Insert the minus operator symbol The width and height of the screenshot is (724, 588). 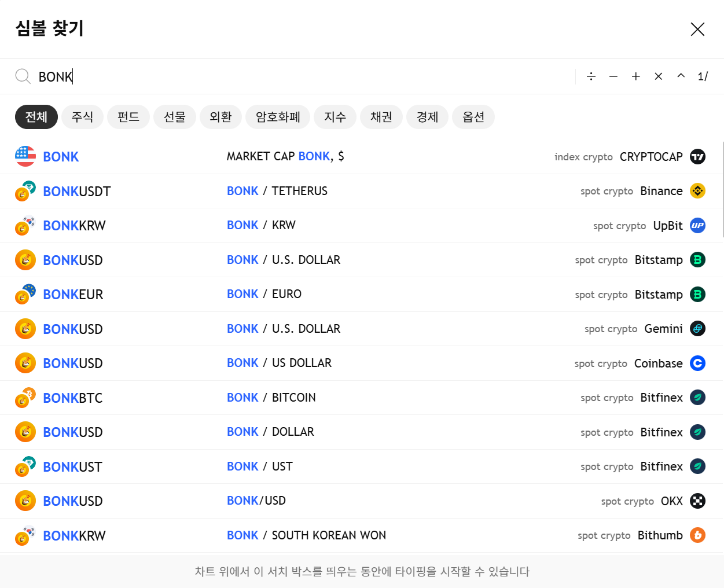(x=613, y=76)
